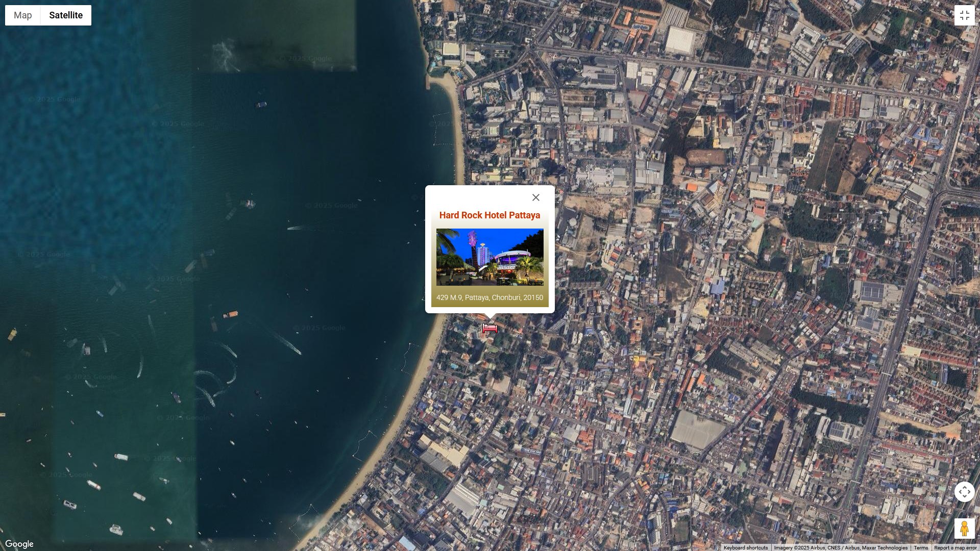Toggle fullscreen map view

pos(964,15)
